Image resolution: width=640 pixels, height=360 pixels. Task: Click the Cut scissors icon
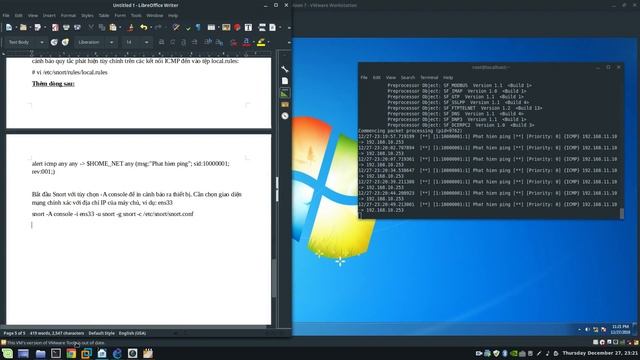[91, 27]
